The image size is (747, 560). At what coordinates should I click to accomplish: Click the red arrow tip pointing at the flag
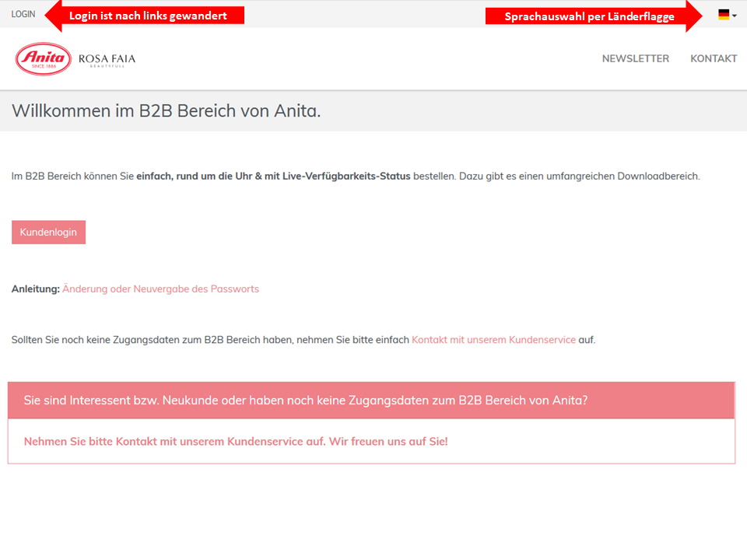[699, 16]
